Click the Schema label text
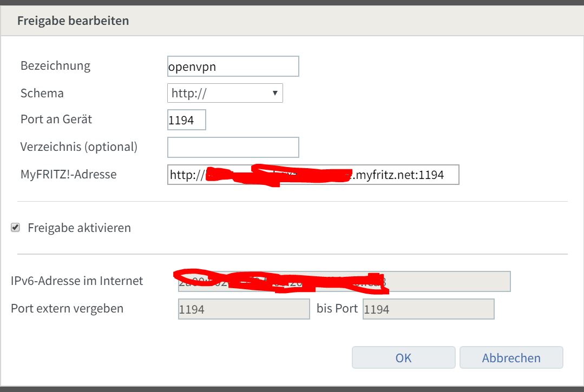 (x=42, y=92)
